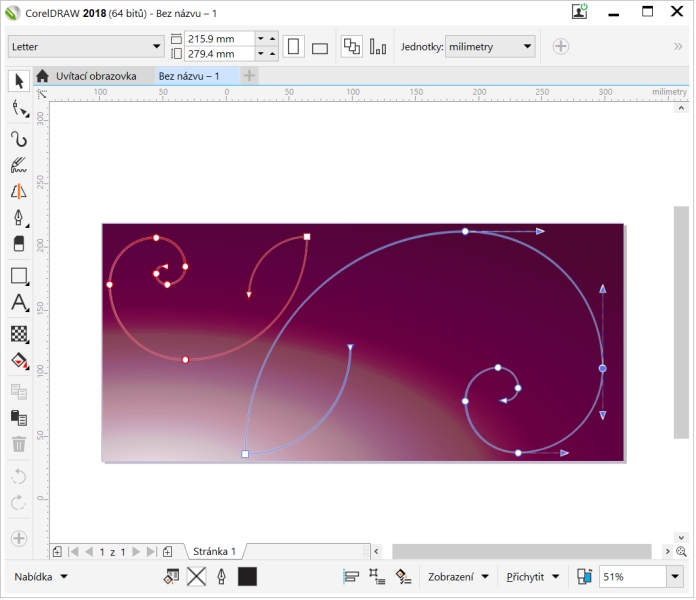Click the black outline color swatch

coord(247,577)
